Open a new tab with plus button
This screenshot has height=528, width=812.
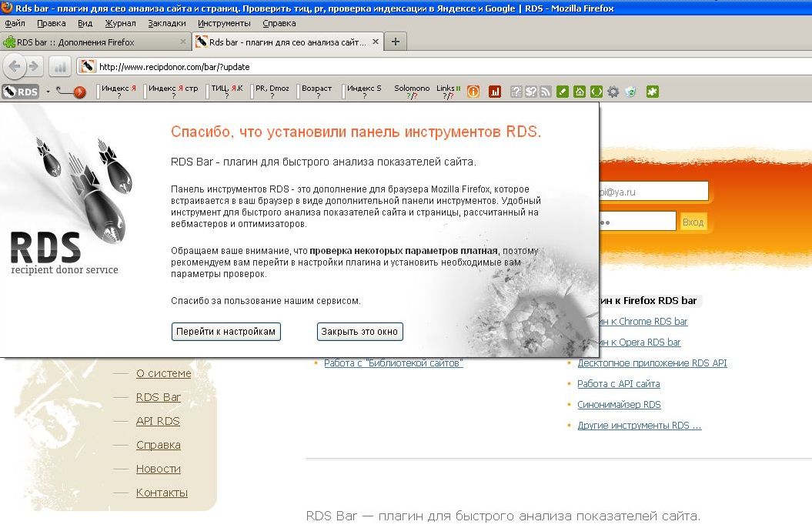(395, 42)
